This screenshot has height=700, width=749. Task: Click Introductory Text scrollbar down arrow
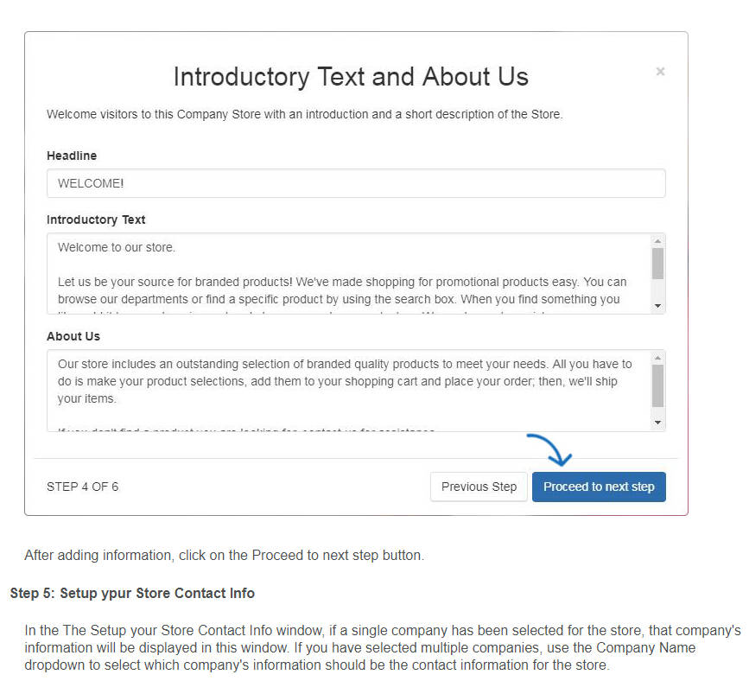(657, 306)
